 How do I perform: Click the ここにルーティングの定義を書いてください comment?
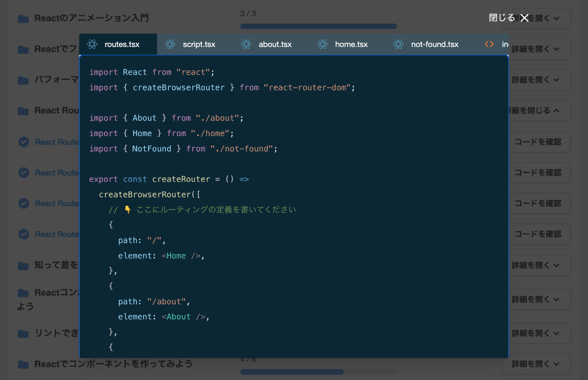pyautogui.click(x=202, y=210)
